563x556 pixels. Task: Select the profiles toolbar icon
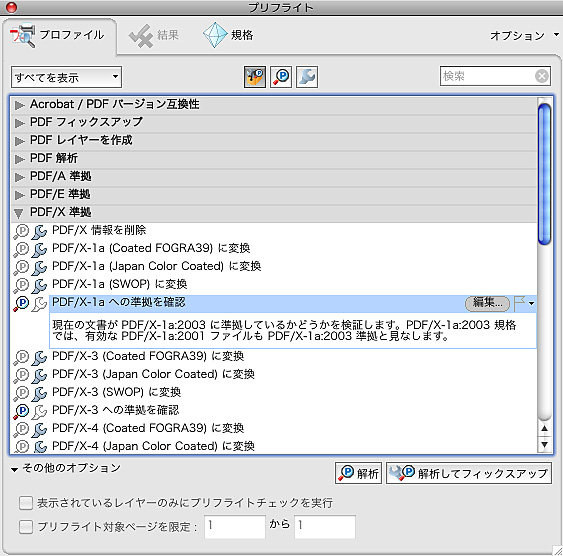[255, 76]
